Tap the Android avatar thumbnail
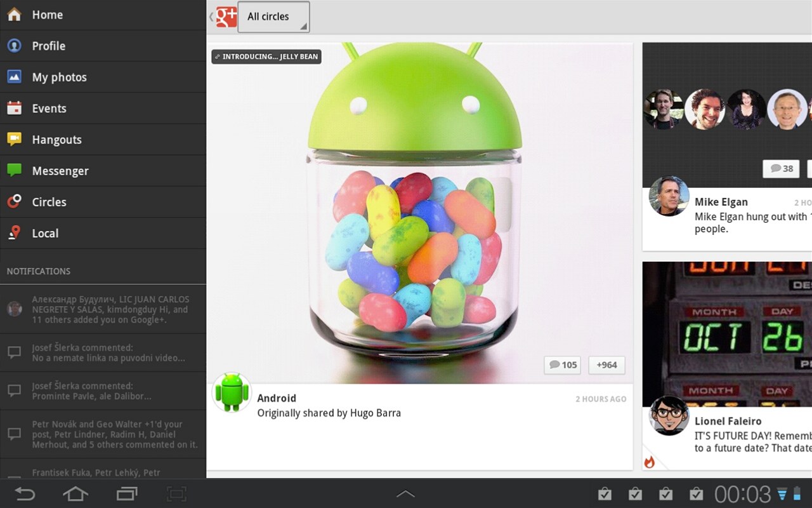 tap(232, 392)
